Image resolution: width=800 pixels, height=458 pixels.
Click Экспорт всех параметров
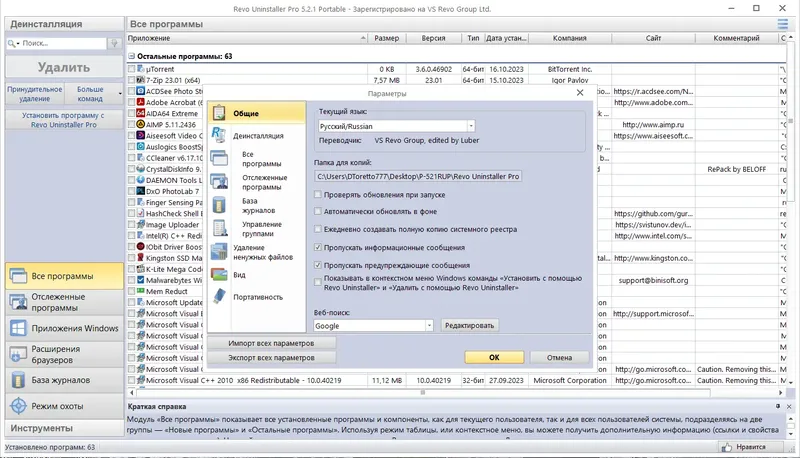point(271,358)
